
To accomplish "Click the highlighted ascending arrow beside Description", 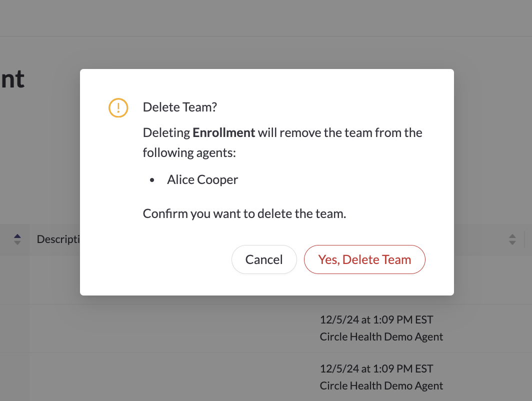I will (17, 236).
